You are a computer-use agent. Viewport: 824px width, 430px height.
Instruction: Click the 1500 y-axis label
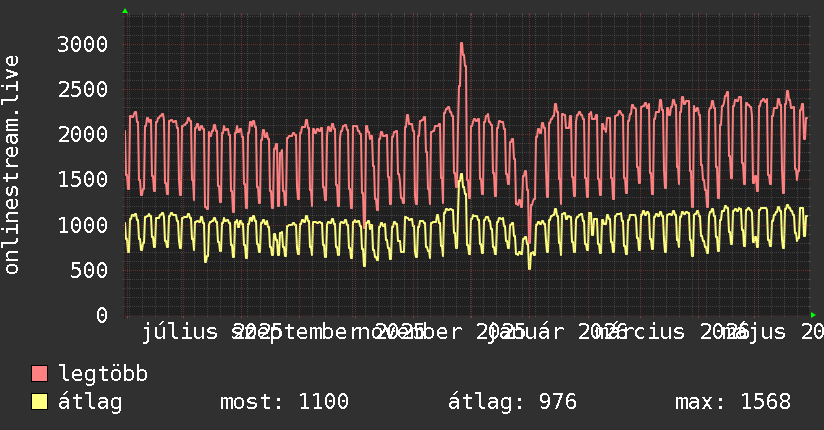click(83, 180)
